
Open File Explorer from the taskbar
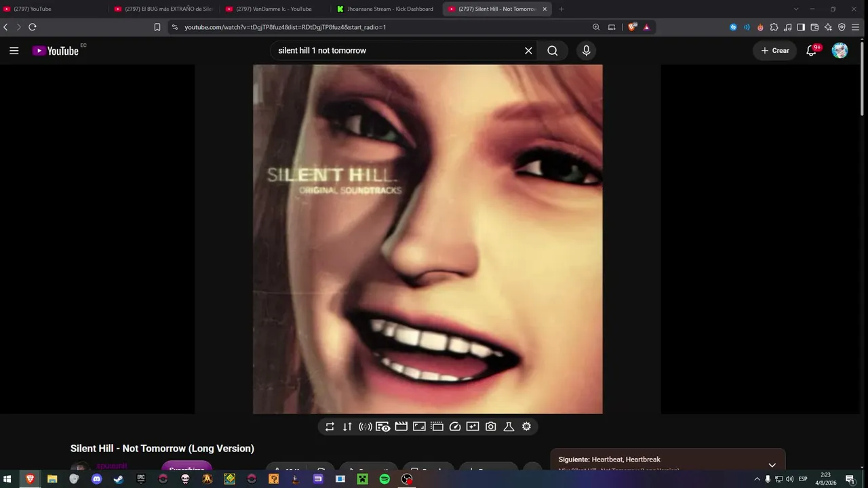52,479
